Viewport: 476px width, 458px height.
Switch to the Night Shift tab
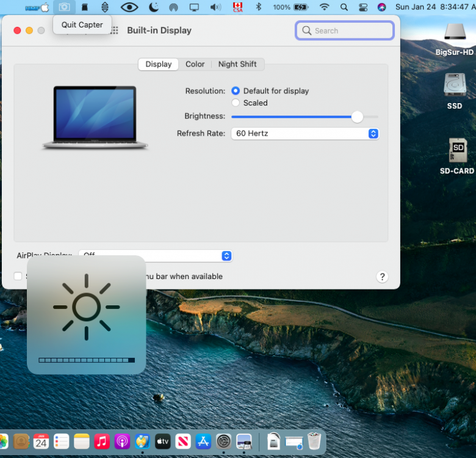pyautogui.click(x=237, y=64)
